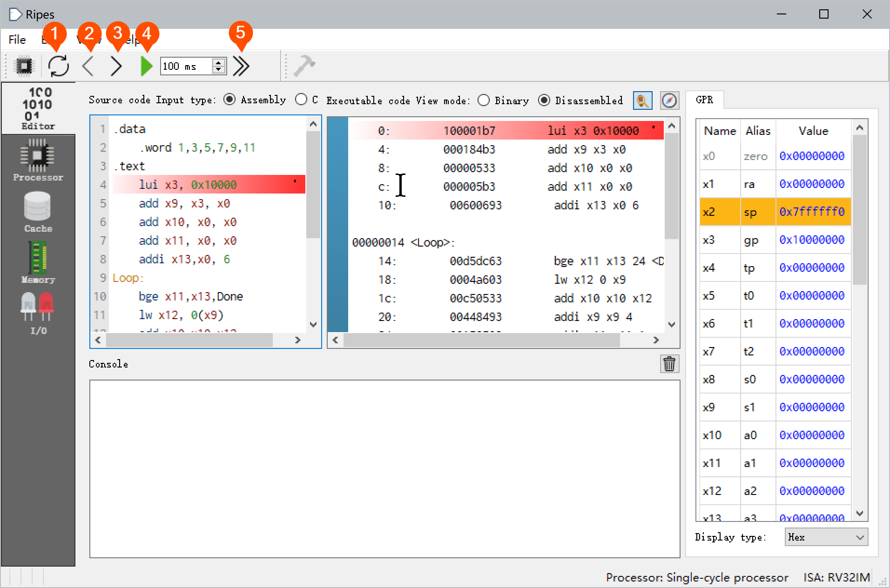Click the source editor vertical scrollbar thumb

[313, 185]
